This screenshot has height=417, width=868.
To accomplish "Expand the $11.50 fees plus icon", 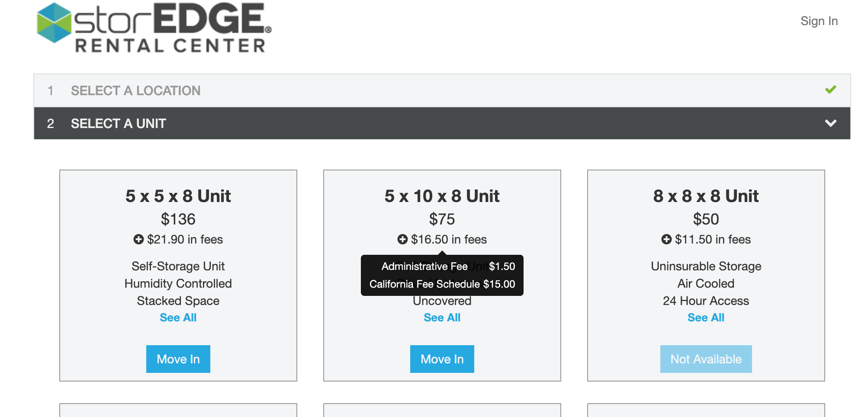I will [x=666, y=239].
